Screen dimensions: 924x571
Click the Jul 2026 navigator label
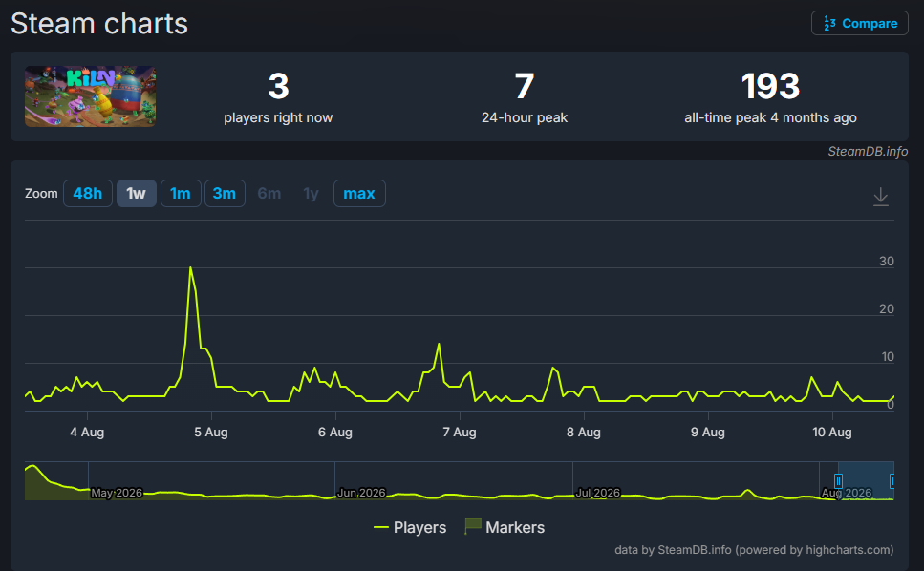(597, 493)
